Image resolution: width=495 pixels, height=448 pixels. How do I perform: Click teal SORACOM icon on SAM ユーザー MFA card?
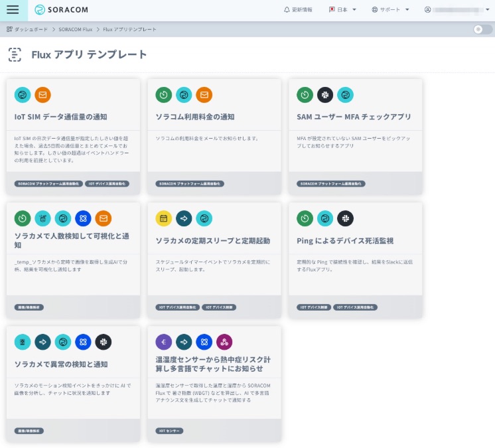tap(345, 95)
